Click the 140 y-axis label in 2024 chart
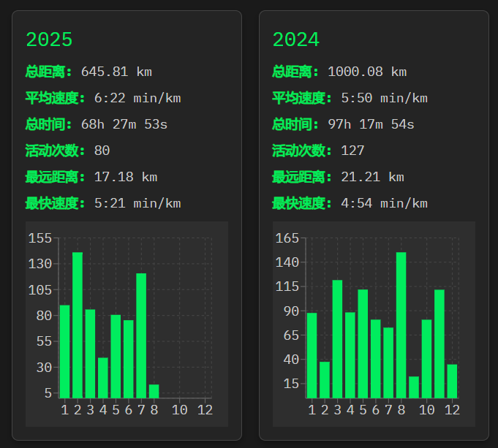 [x=287, y=262]
